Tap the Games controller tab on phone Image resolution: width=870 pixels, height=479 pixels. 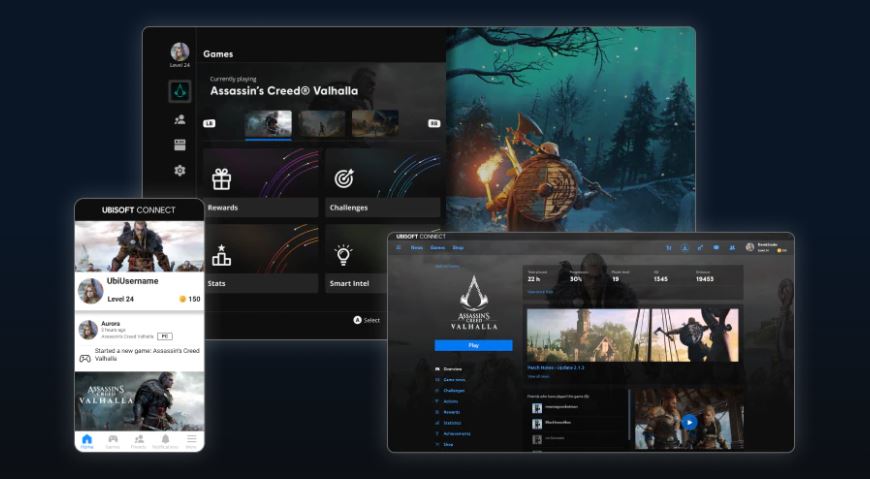coord(113,442)
